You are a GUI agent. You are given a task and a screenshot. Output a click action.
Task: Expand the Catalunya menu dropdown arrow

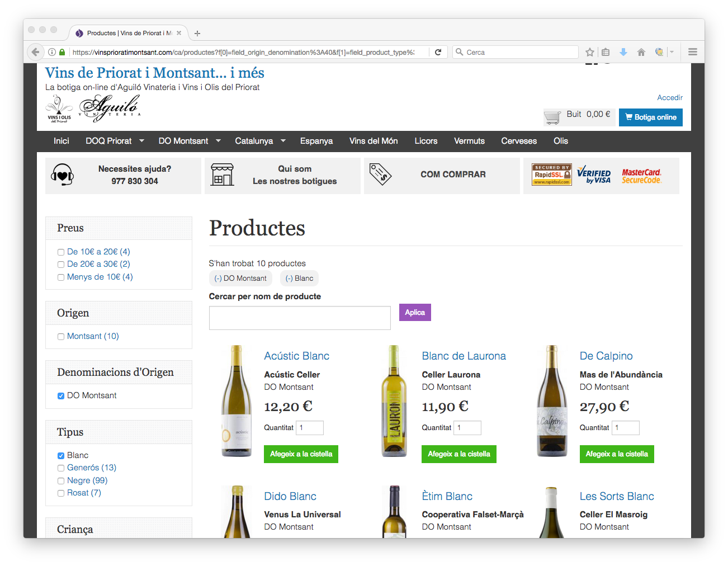point(283,141)
